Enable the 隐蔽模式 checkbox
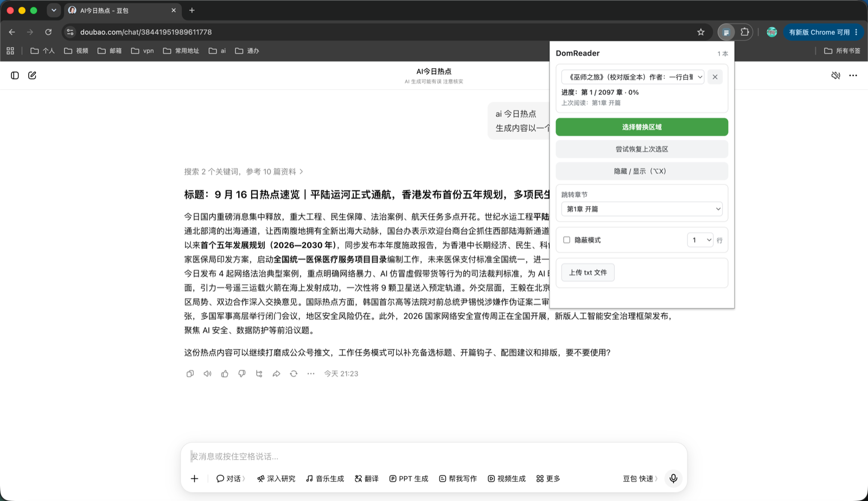Image resolution: width=868 pixels, height=501 pixels. [x=566, y=240]
